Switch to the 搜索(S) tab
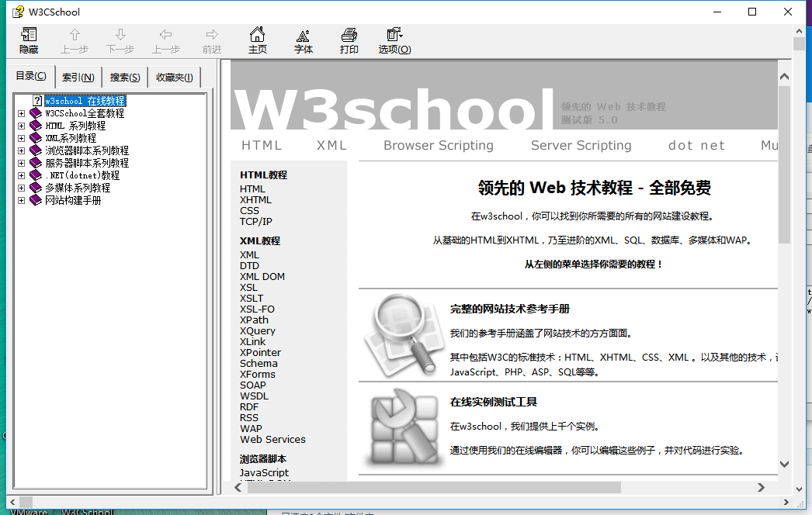Image resolution: width=812 pixels, height=515 pixels. click(x=124, y=76)
